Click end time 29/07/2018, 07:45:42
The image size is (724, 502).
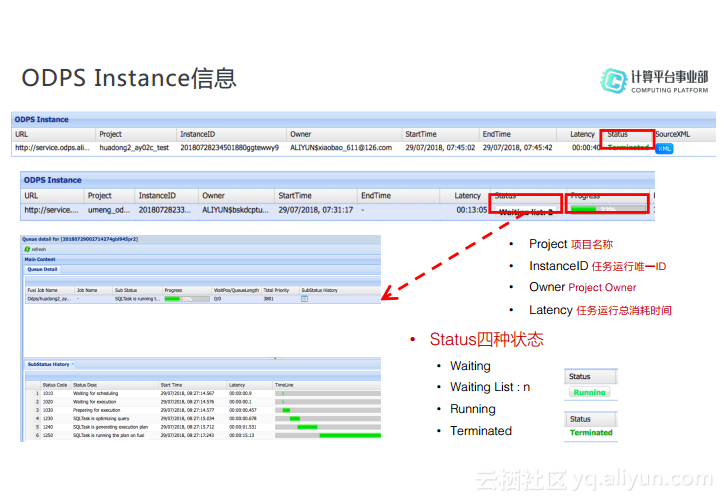518,148
